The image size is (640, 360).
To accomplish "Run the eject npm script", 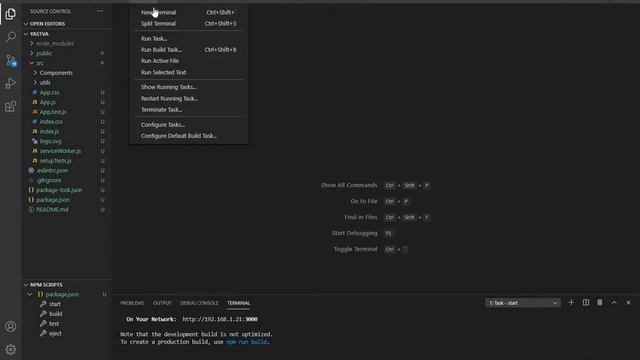I will pos(55,333).
